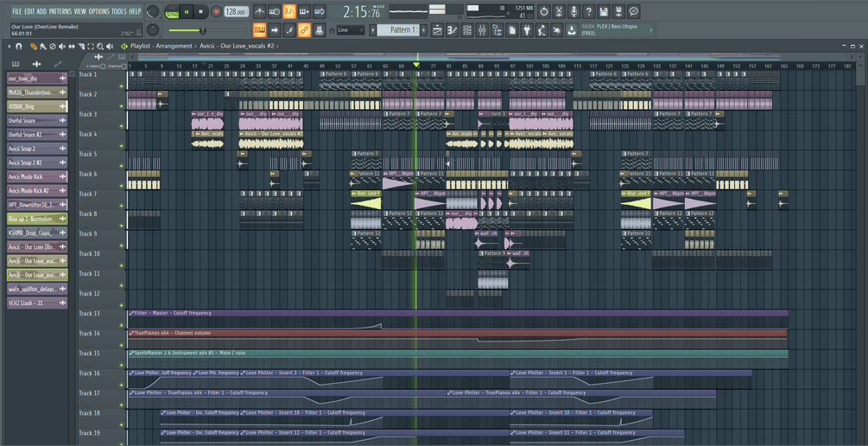The width and height of the screenshot is (868, 446).
Task: Open pattern menu arrow left of Pattern 1
Action: click(x=372, y=30)
